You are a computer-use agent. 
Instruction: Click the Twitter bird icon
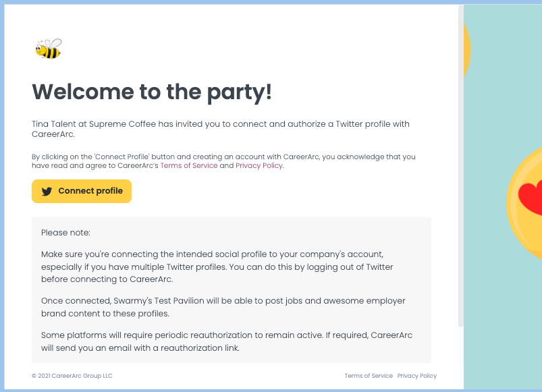pyautogui.click(x=47, y=192)
